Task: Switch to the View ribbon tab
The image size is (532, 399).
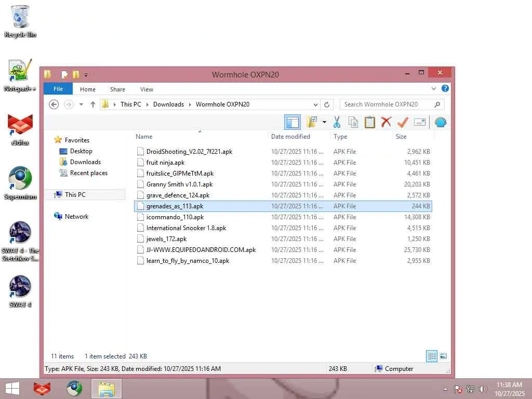Action: click(147, 89)
